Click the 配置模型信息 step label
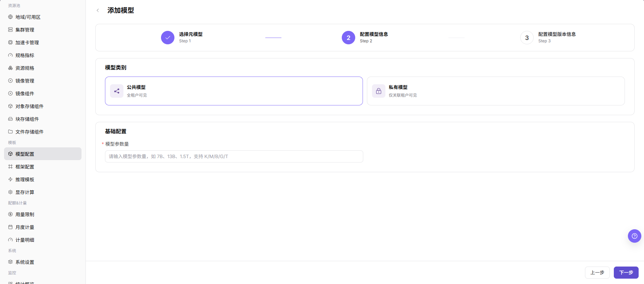The height and width of the screenshot is (284, 644). pyautogui.click(x=374, y=34)
